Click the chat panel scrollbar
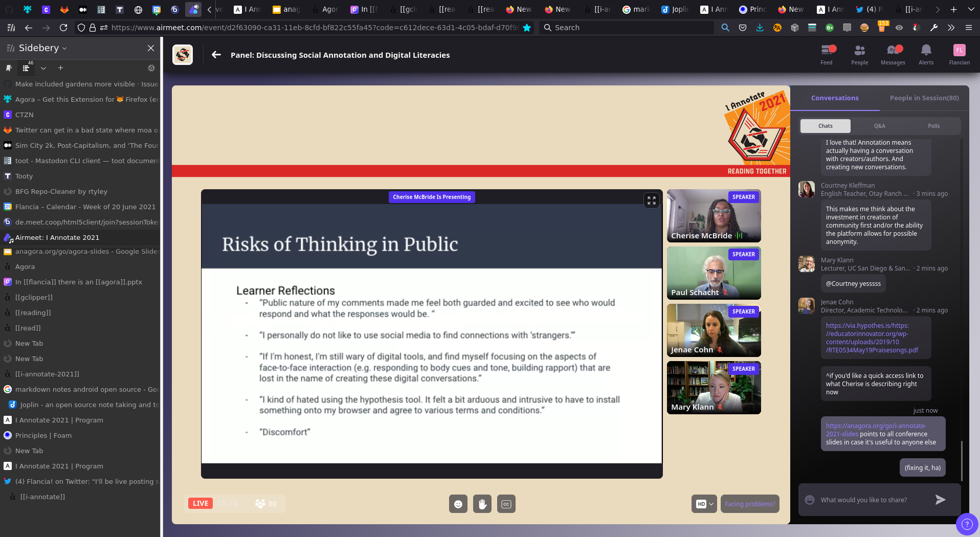Screen dimensions: 980x537 point(962,461)
